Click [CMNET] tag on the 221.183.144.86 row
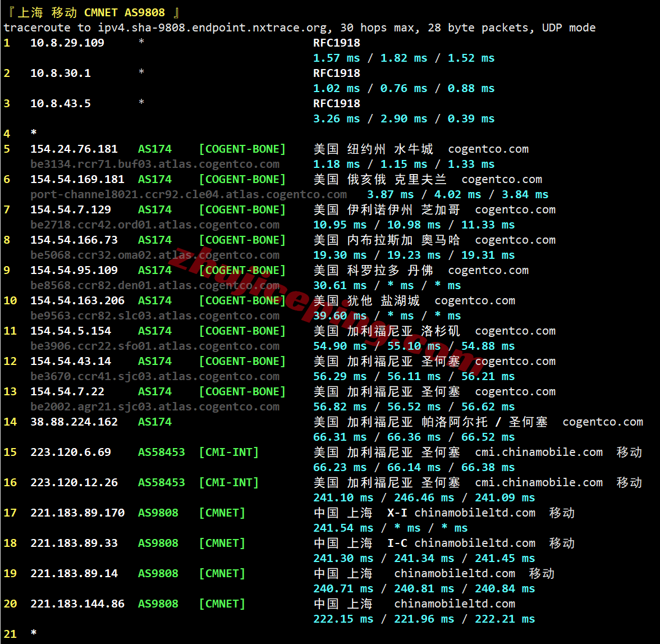660x644 pixels. [222, 604]
